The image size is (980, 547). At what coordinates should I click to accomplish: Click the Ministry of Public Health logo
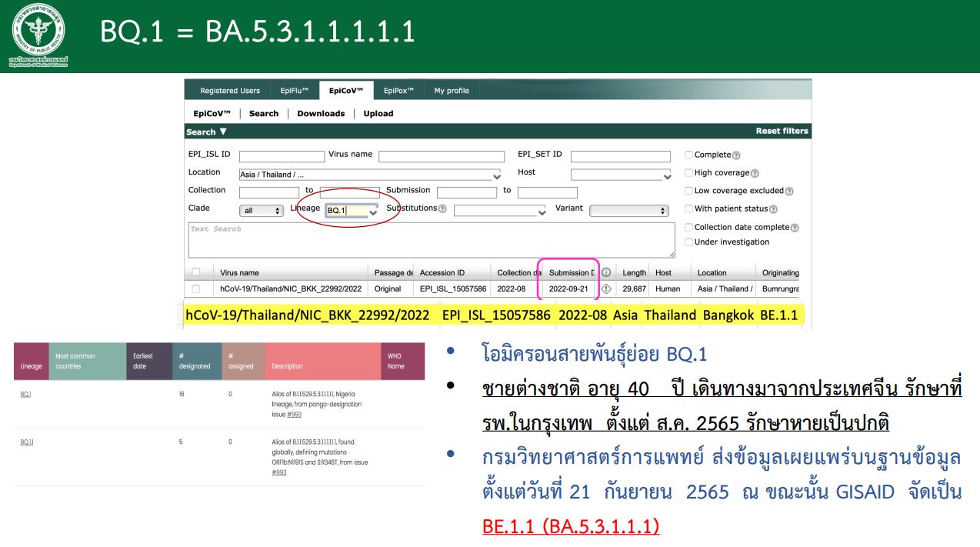click(x=38, y=33)
